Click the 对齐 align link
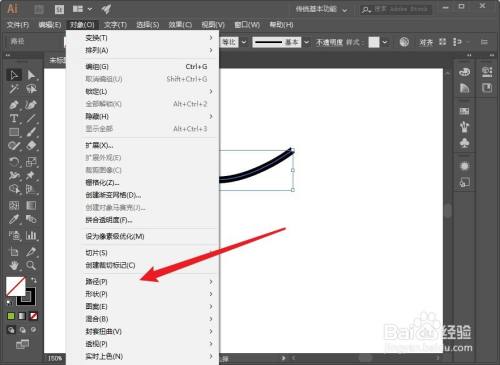The height and width of the screenshot is (365, 500). coord(426,42)
